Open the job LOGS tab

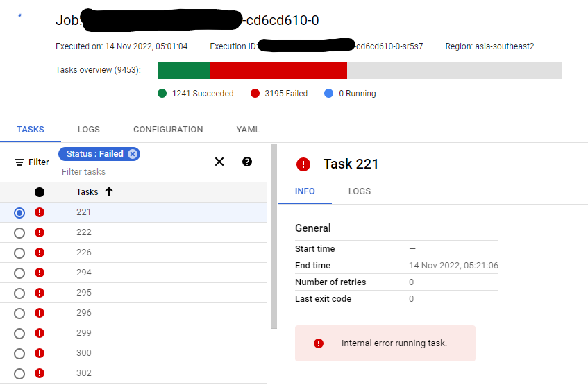(88, 130)
